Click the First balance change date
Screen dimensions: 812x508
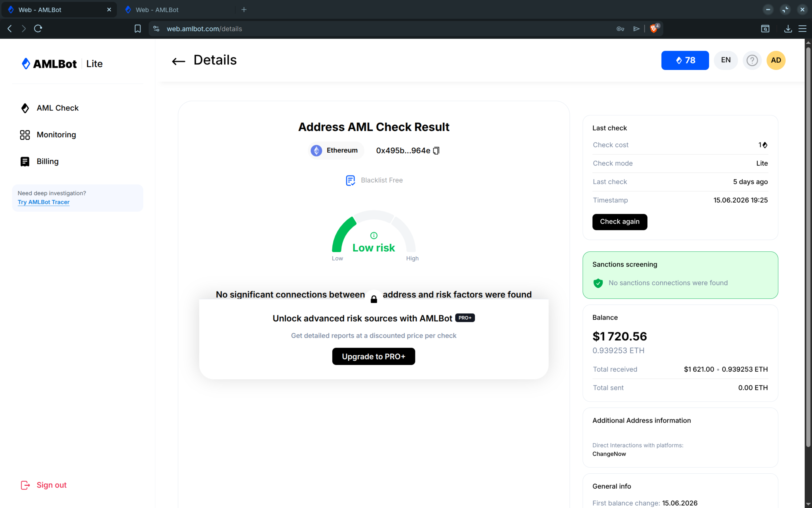click(680, 503)
